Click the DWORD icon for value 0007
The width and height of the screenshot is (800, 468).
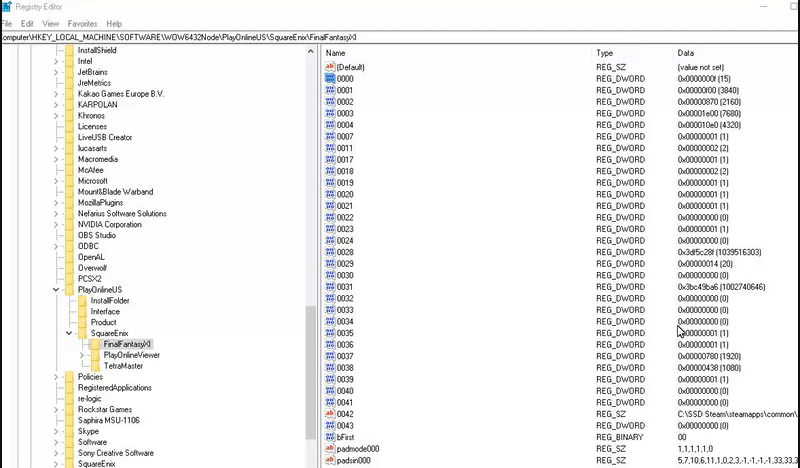point(330,137)
